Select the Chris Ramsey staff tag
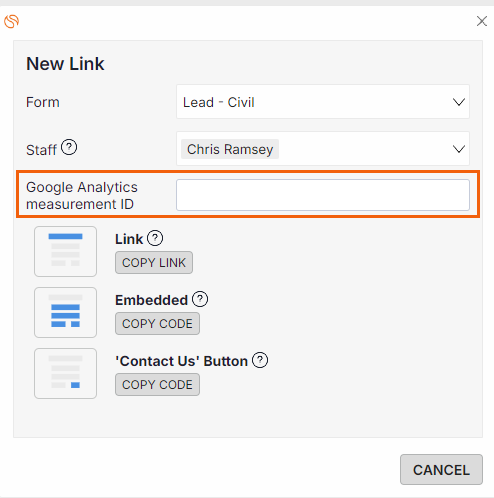 pos(230,149)
